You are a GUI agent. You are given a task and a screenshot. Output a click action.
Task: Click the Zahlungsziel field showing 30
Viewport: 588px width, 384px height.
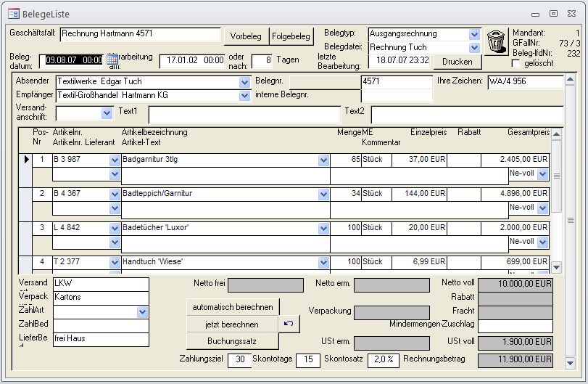pos(239,359)
